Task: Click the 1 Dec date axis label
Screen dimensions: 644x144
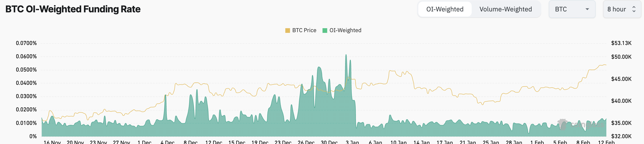Action: tap(144, 142)
